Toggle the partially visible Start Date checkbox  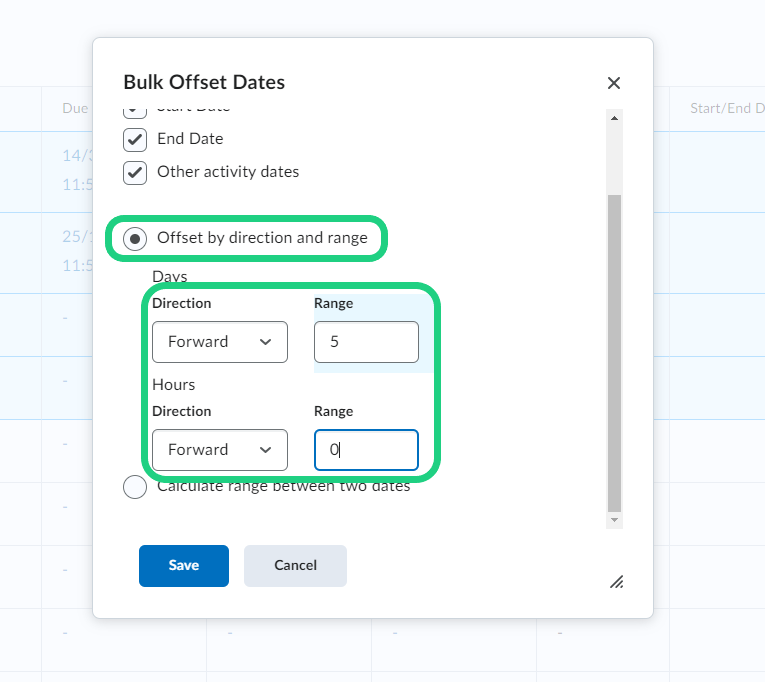pos(135,108)
